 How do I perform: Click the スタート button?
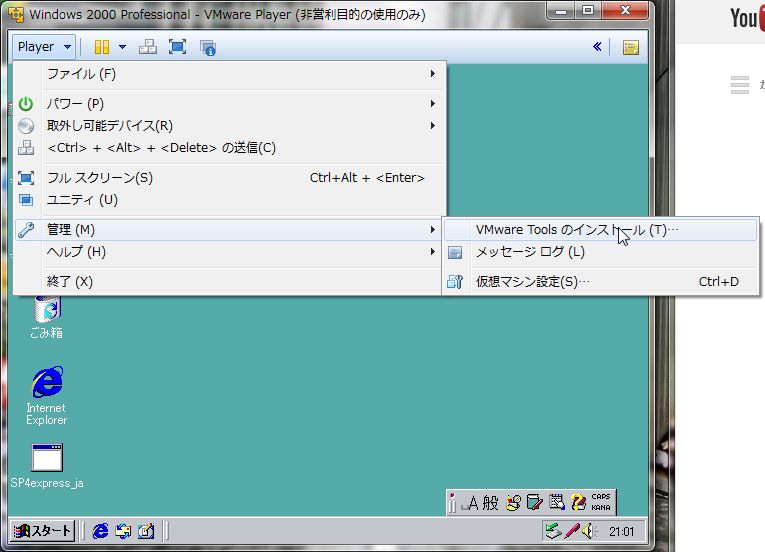point(43,531)
